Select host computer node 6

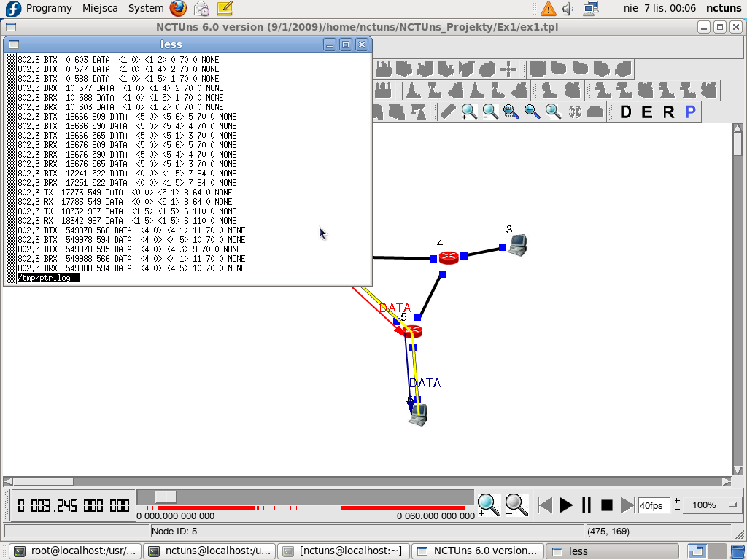click(418, 414)
